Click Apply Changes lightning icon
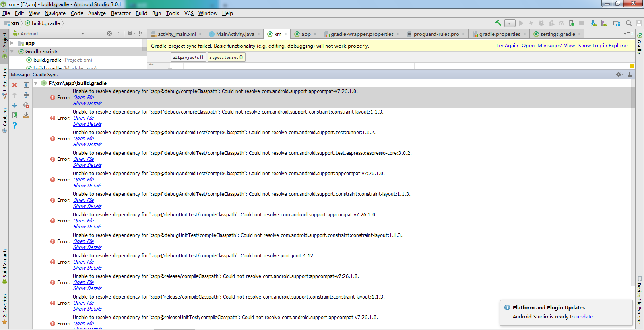The height and width of the screenshot is (330, 644). pyautogui.click(x=531, y=23)
